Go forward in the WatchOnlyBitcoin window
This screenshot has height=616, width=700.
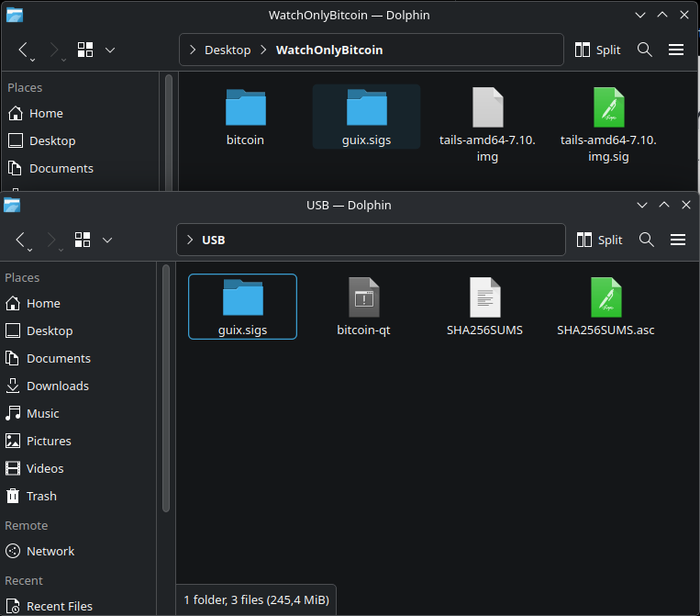(x=56, y=50)
